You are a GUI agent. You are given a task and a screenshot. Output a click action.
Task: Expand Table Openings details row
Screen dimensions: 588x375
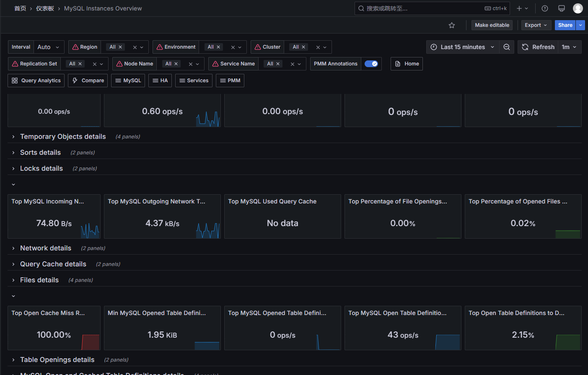(57, 360)
